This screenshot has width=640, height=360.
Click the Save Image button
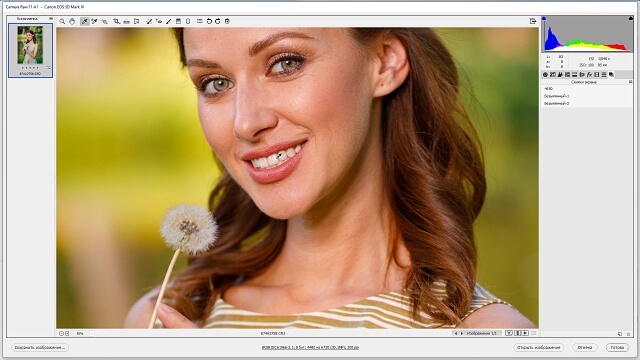tap(40, 347)
